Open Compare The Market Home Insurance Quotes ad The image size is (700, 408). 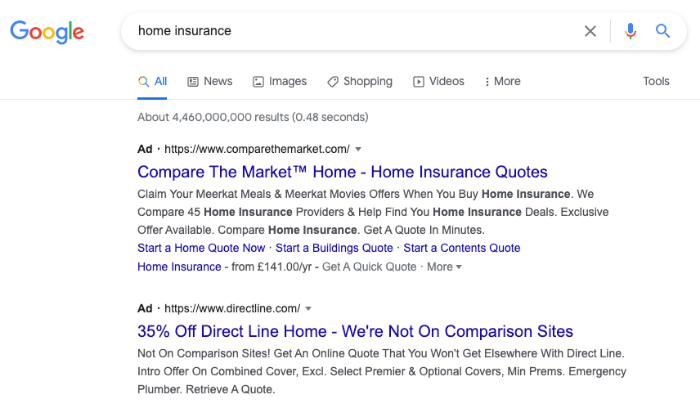click(342, 172)
